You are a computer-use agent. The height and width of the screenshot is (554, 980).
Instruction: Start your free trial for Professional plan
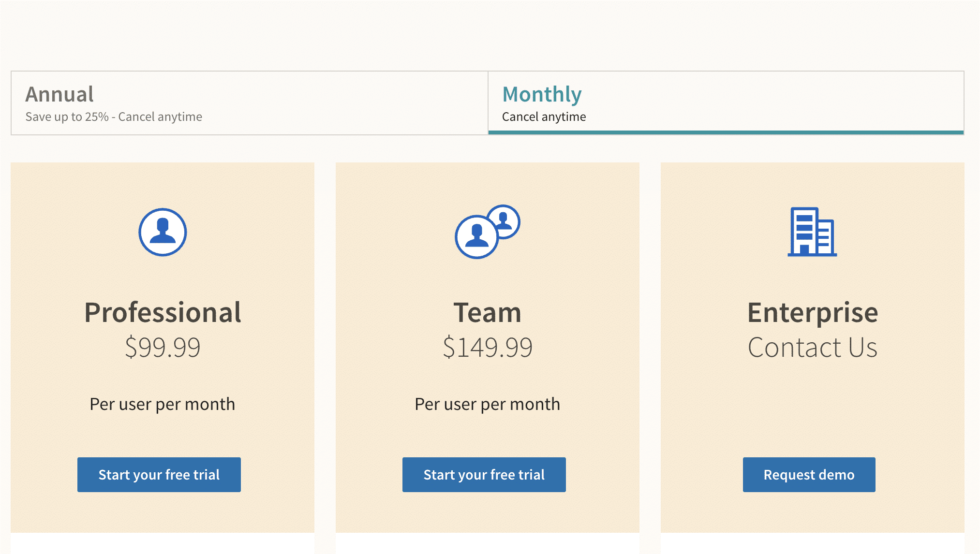click(x=159, y=474)
